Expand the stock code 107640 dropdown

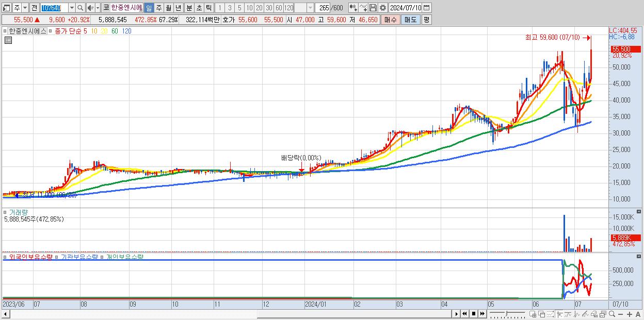pos(72,8)
